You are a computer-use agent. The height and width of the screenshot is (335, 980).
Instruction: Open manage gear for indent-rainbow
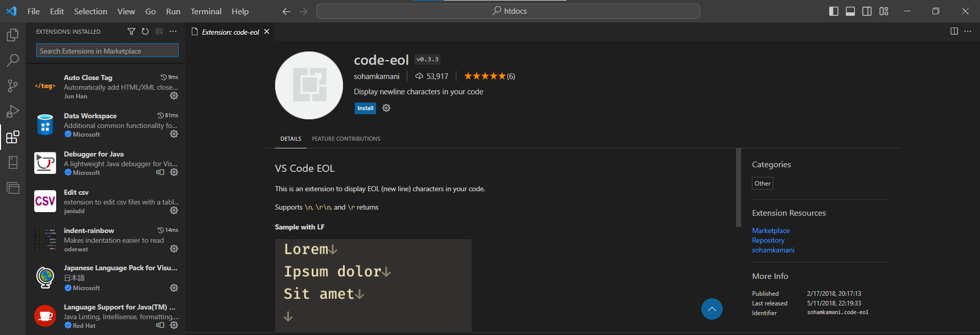[x=174, y=249]
